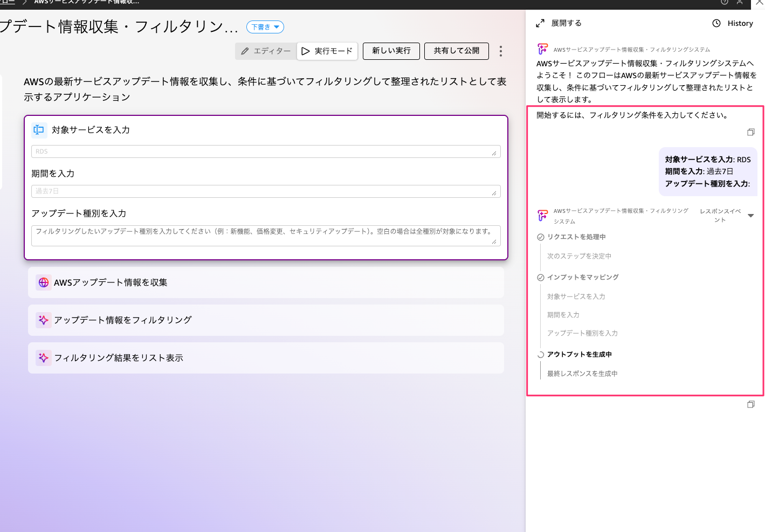
Task: Click the 対象サービス input field with RDS placeholder
Action: 265,151
